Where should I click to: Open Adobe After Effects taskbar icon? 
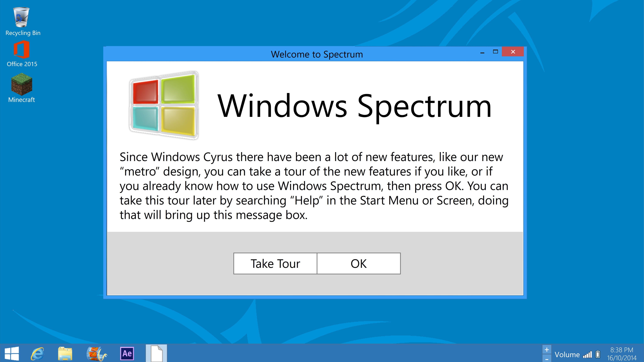[127, 354]
